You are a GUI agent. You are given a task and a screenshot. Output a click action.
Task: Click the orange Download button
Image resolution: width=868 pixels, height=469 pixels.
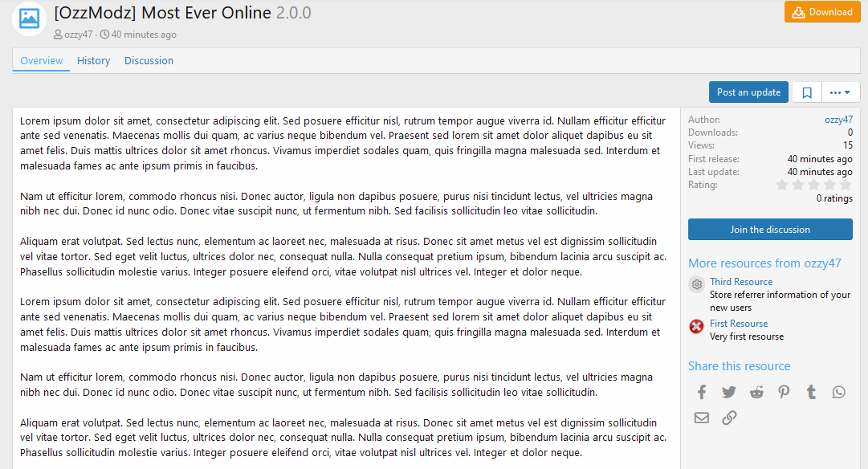(822, 12)
